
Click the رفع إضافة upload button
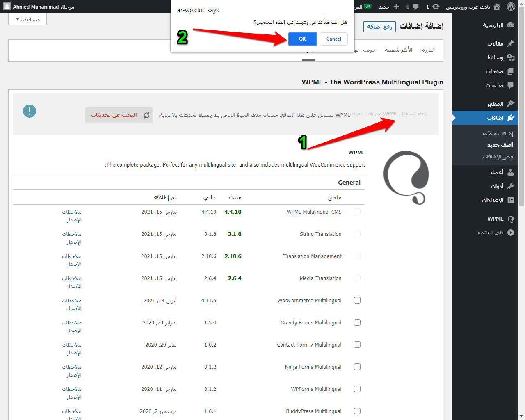(x=379, y=27)
